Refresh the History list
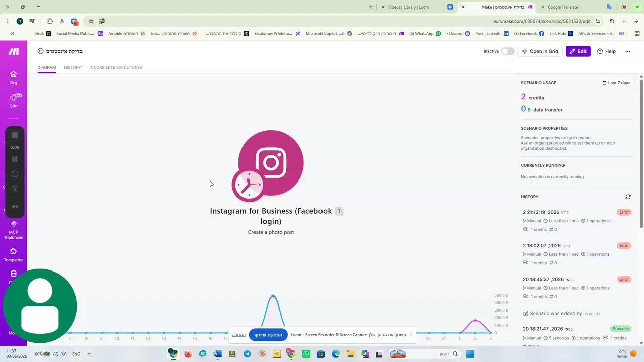 coord(628,197)
